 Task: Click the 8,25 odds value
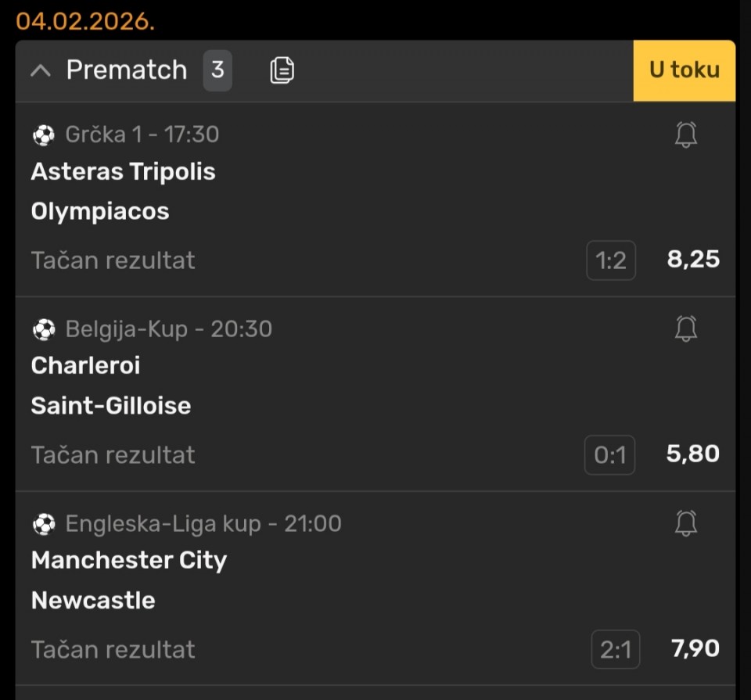point(693,260)
